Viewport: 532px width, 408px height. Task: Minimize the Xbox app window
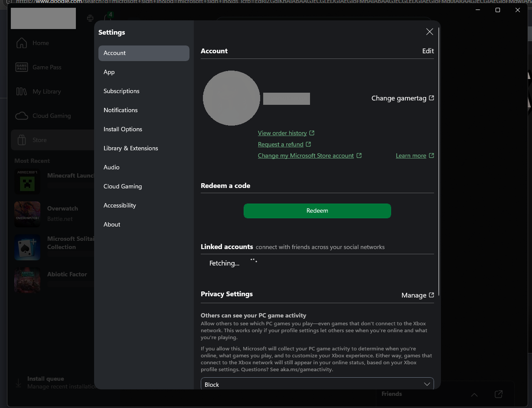[x=478, y=10]
